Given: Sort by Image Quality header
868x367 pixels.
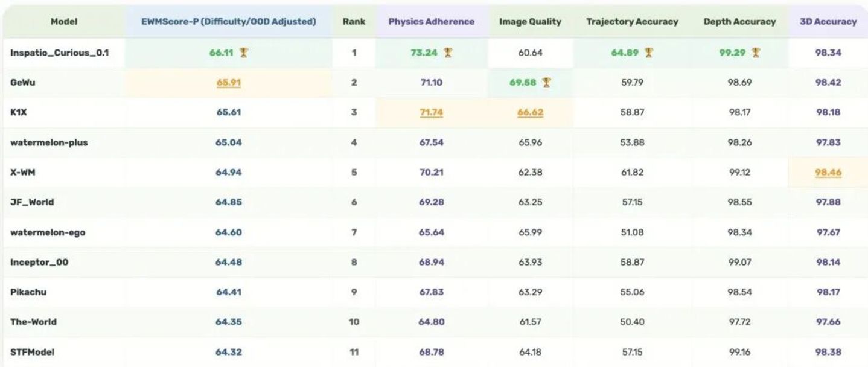Looking at the screenshot, I should [530, 22].
